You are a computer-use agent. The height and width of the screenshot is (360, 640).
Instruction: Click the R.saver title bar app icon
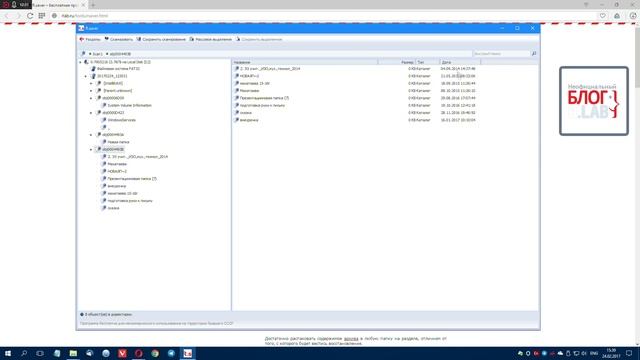coord(81,28)
